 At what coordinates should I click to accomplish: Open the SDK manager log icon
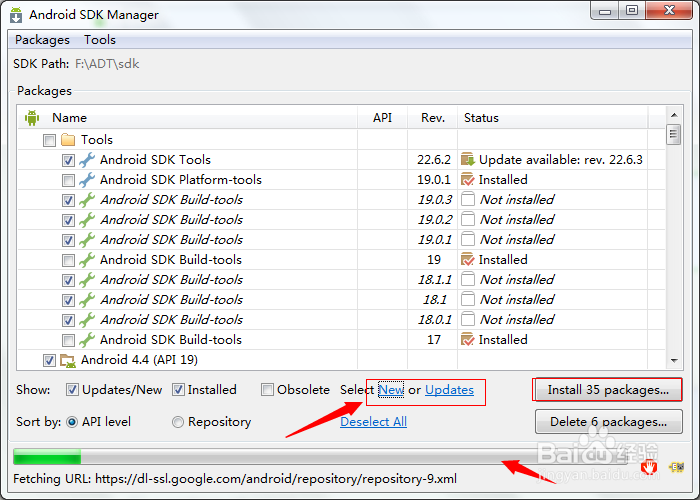click(x=676, y=467)
